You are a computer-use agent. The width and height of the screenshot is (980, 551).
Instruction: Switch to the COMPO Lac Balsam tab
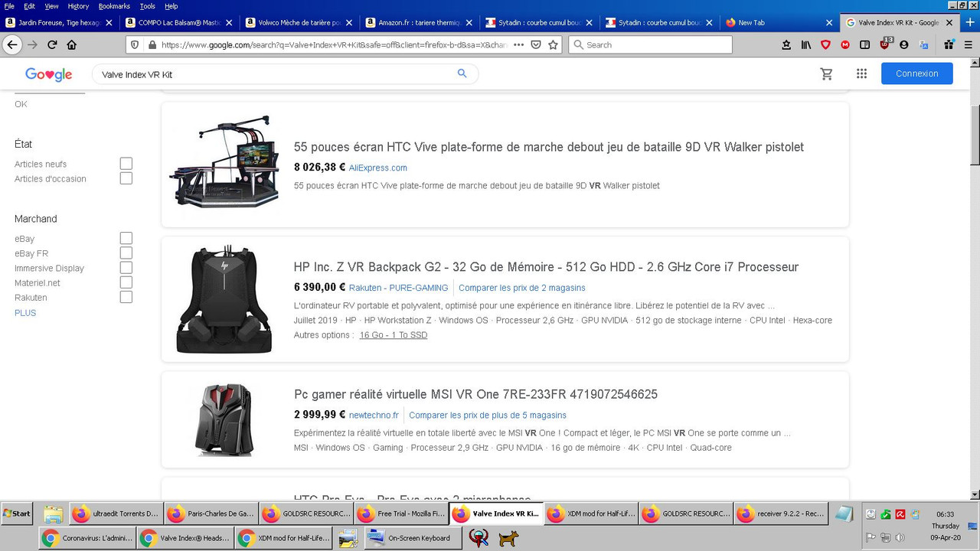click(179, 23)
